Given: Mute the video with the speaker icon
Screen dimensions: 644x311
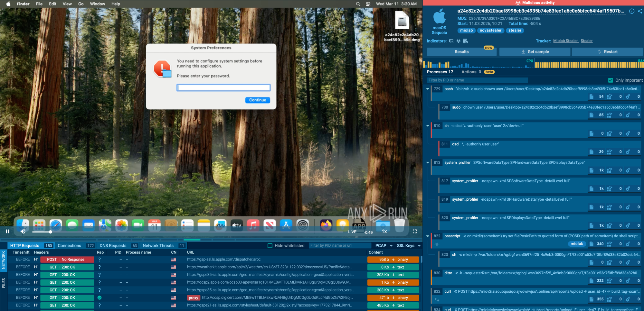Looking at the screenshot, I should tap(23, 231).
